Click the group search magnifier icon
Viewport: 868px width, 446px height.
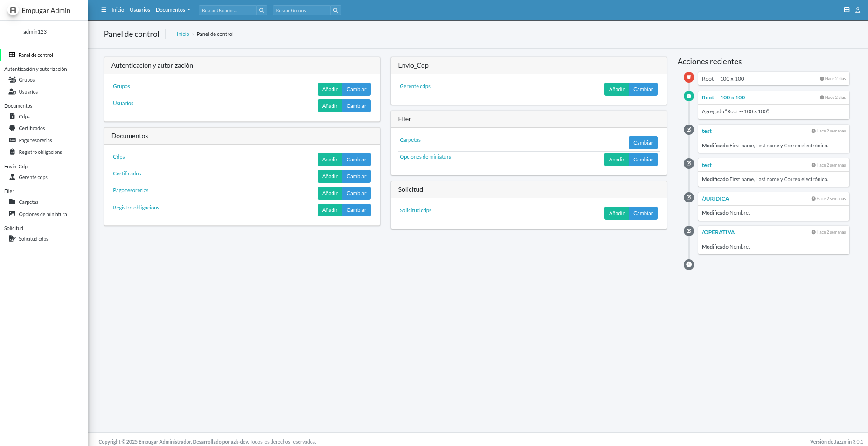point(336,10)
